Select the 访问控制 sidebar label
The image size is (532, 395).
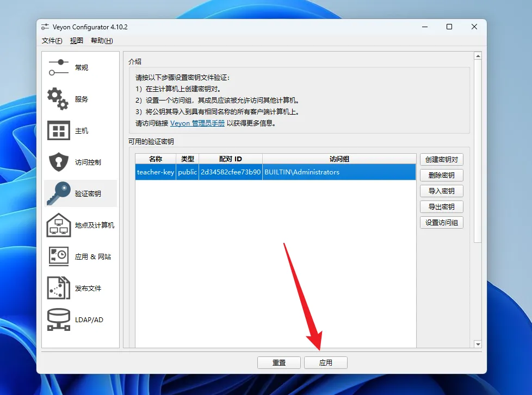(x=88, y=162)
